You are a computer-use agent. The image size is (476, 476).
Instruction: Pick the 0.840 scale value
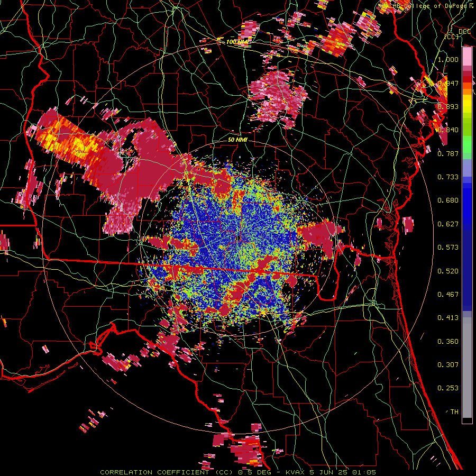[x=448, y=130]
